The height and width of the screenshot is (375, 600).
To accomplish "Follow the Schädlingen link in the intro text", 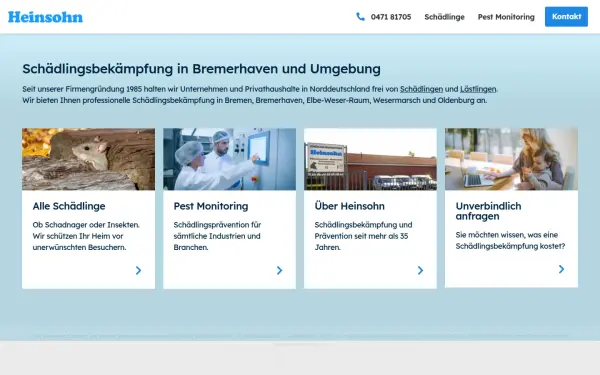I will pyautogui.click(x=421, y=89).
